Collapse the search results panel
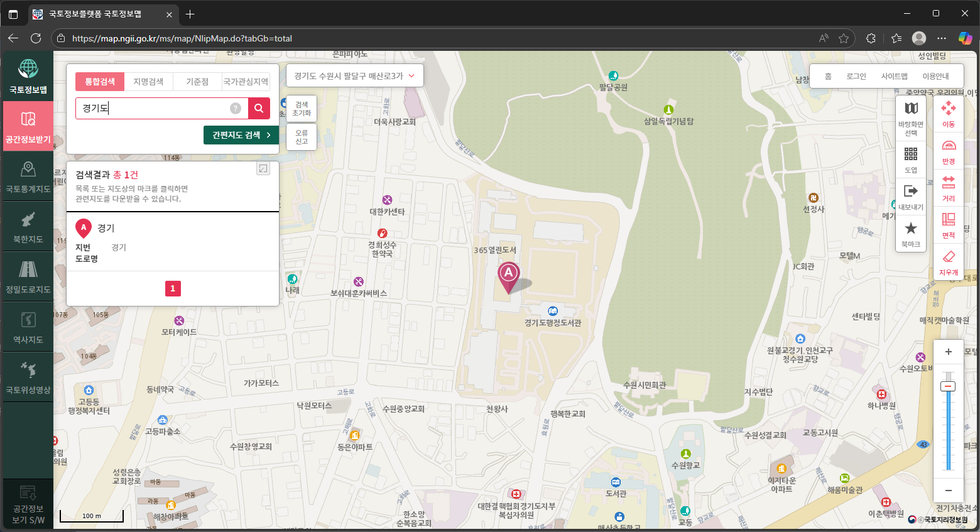The width and height of the screenshot is (980, 532). [x=263, y=168]
